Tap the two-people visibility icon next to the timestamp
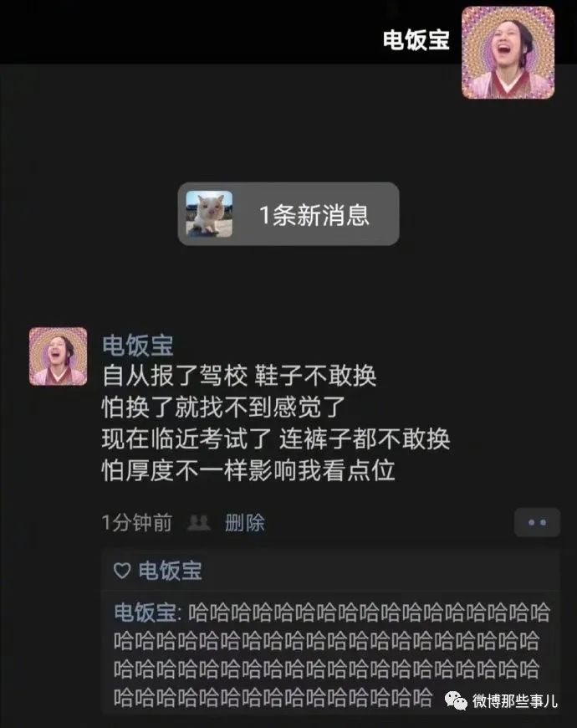 198,523
